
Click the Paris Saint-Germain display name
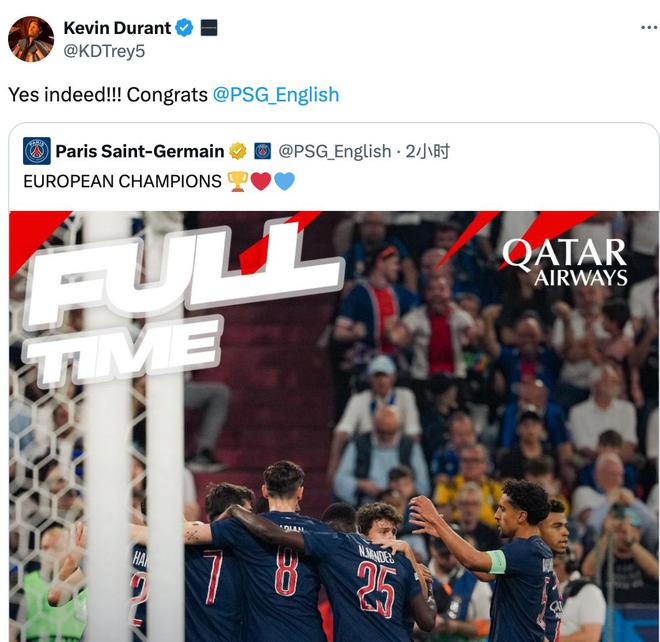(x=140, y=151)
